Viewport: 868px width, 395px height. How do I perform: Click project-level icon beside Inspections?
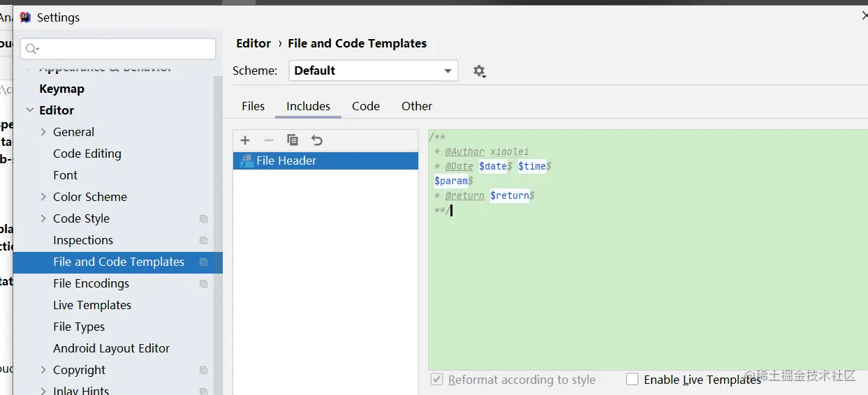(x=203, y=240)
